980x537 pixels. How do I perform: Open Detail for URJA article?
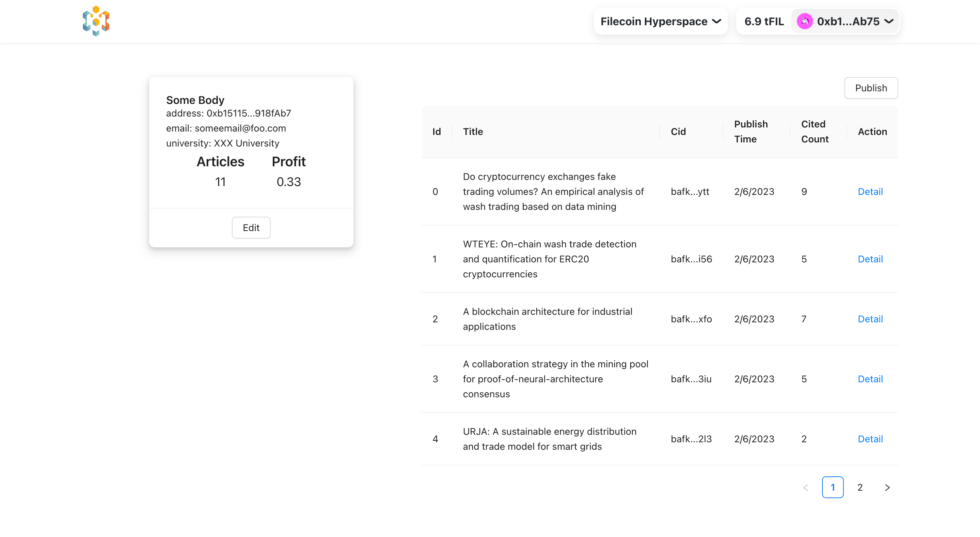[870, 439]
